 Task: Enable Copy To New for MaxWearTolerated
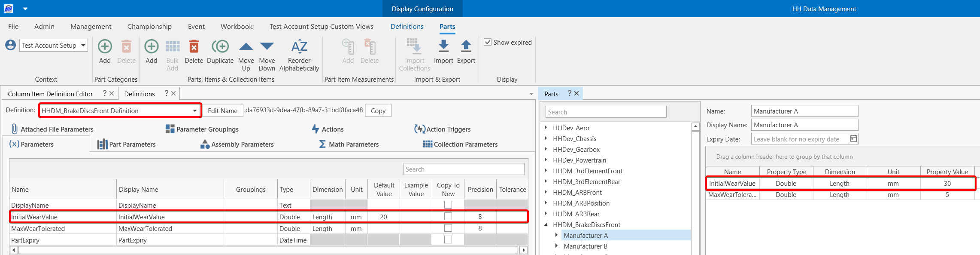(x=448, y=228)
